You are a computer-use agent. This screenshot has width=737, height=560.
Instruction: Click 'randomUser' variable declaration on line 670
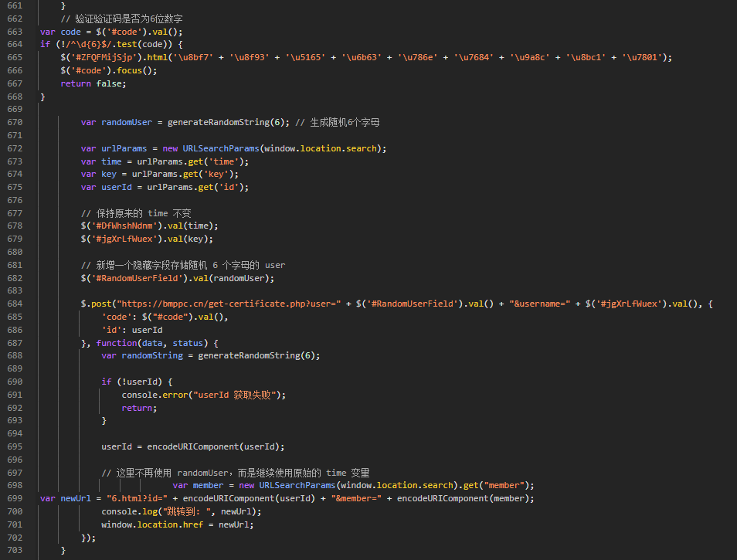tap(127, 122)
